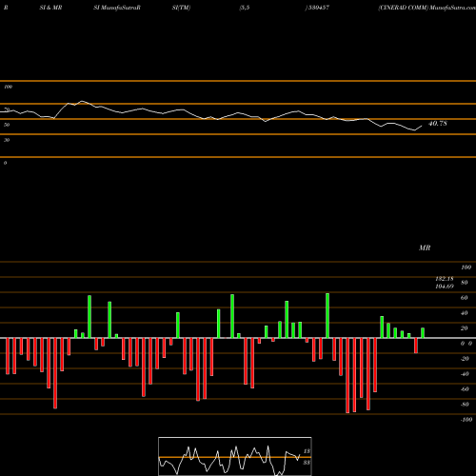The image size is (476, 476).
Task: Click the 40 label on MR axis
Action: pyautogui.click(x=465, y=313)
